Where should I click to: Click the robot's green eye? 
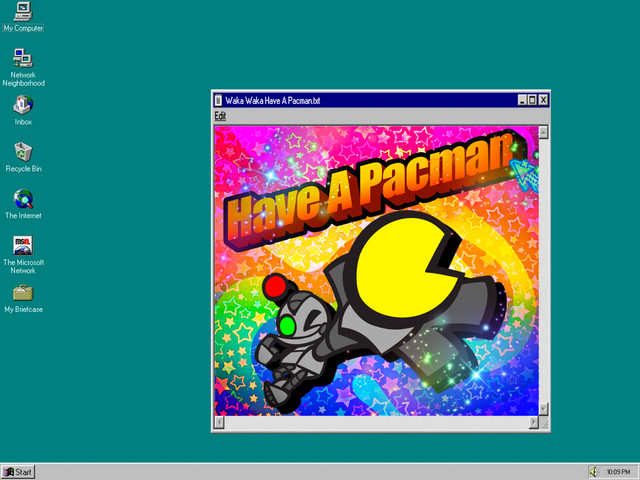pyautogui.click(x=288, y=326)
